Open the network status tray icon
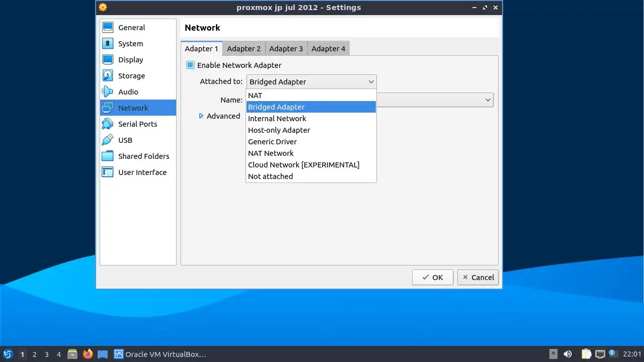Viewport: 644px width, 362px height. coord(600,354)
